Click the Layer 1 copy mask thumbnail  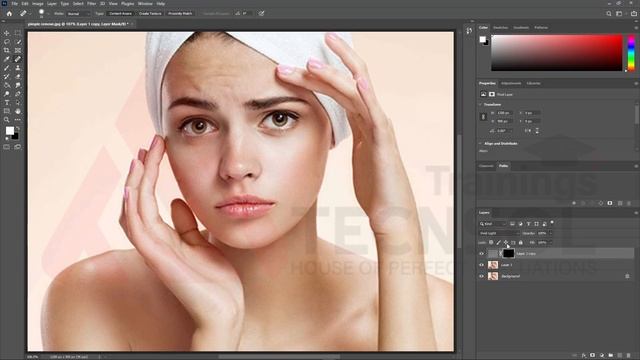[508, 253]
